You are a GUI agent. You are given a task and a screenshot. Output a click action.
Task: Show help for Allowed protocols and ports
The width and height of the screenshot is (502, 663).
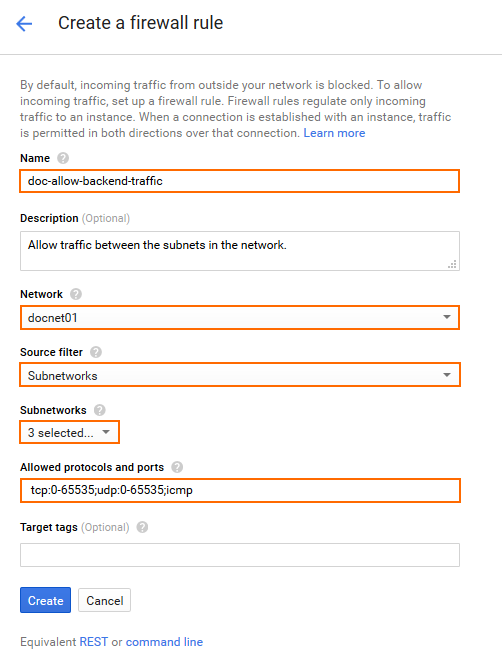tap(177, 467)
